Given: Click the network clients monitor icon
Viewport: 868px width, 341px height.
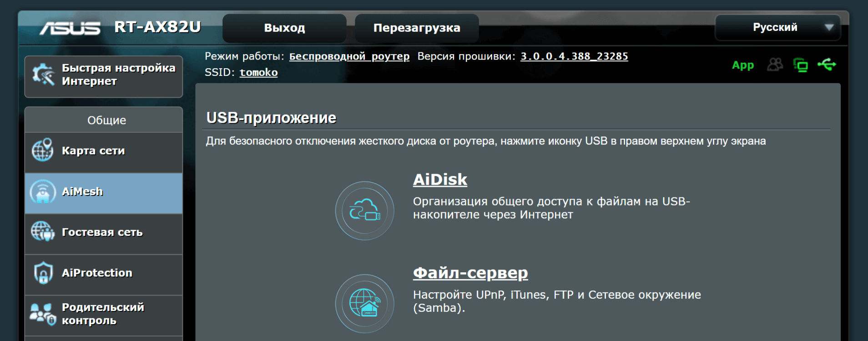Looking at the screenshot, I should coord(800,65).
